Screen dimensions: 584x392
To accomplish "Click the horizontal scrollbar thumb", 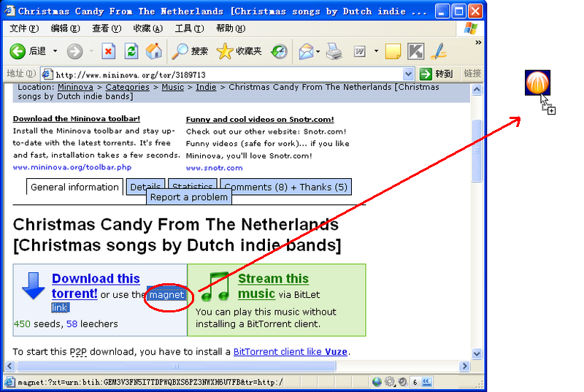I will [x=176, y=366].
